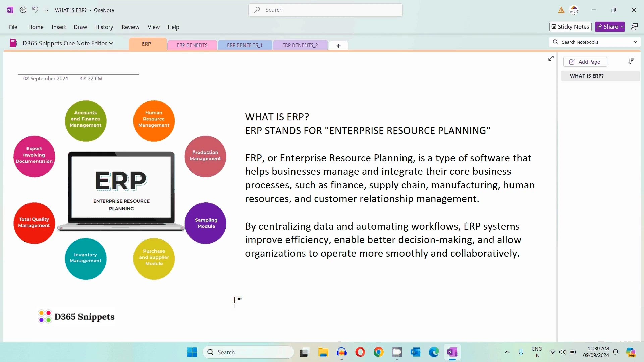Click the notebook icon beside D365 Snippets

13,43
